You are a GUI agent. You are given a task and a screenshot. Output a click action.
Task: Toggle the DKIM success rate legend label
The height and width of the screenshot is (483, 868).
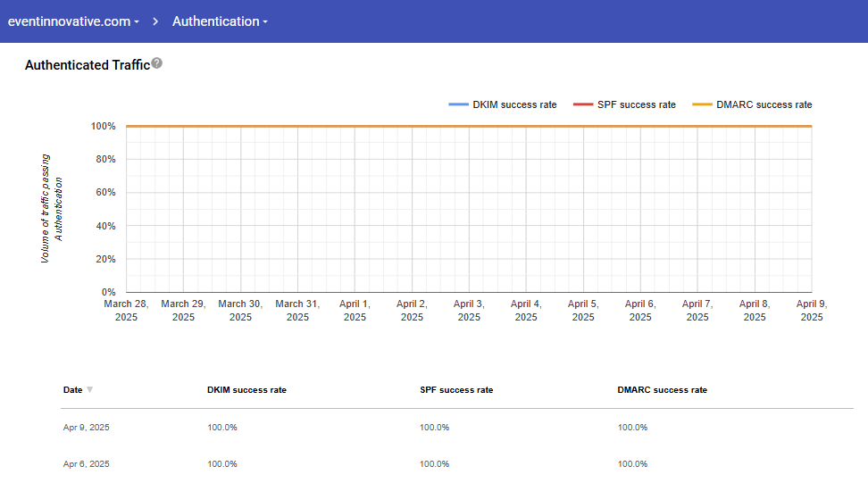point(515,104)
